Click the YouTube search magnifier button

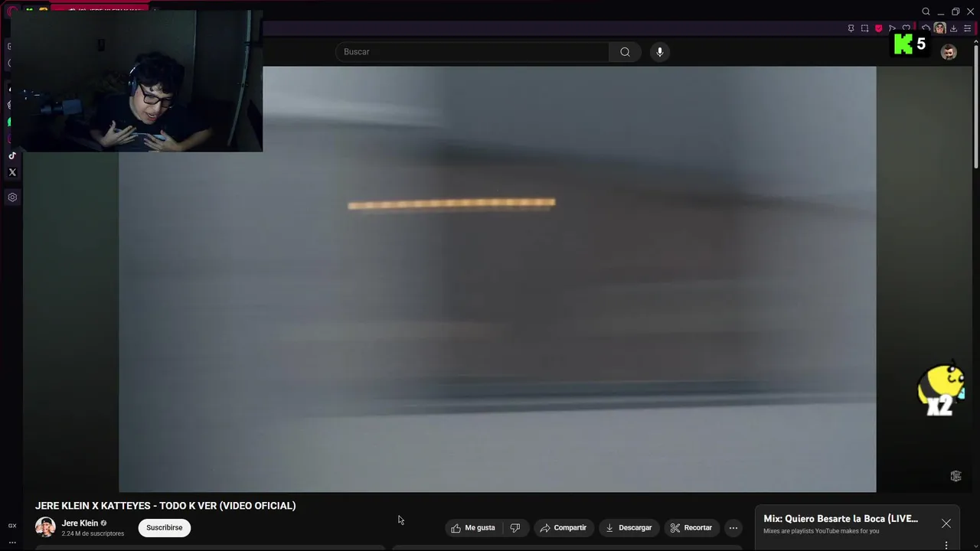coord(625,52)
